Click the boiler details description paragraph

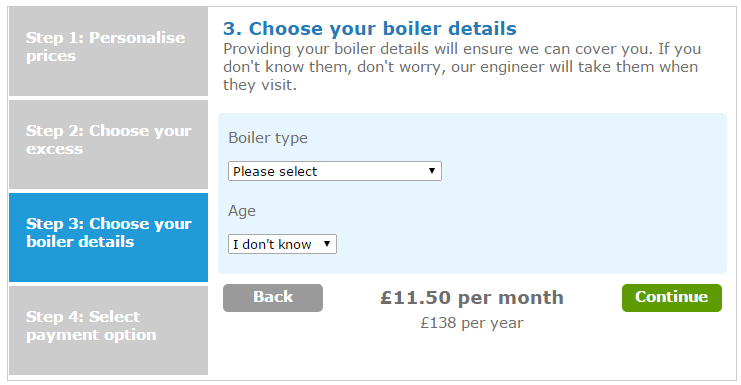pyautogui.click(x=462, y=67)
